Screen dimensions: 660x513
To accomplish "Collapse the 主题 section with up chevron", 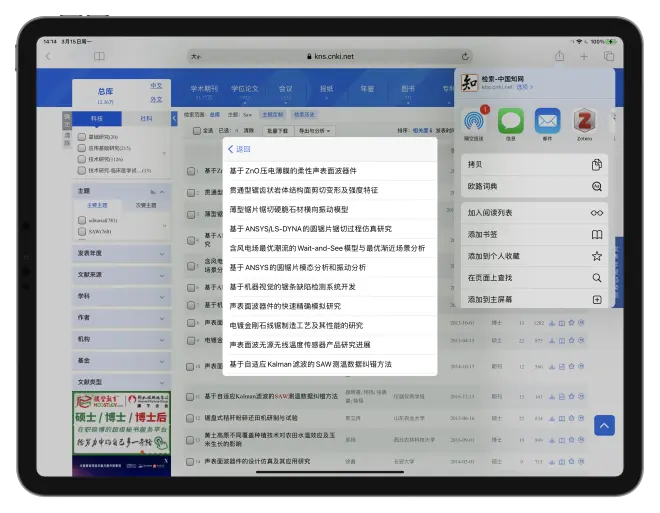I will (162, 192).
